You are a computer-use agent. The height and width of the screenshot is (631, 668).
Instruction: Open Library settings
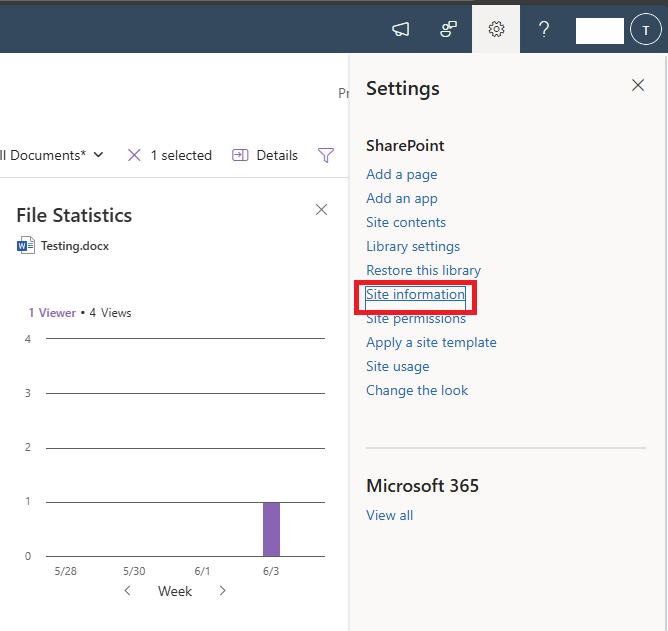tap(413, 246)
